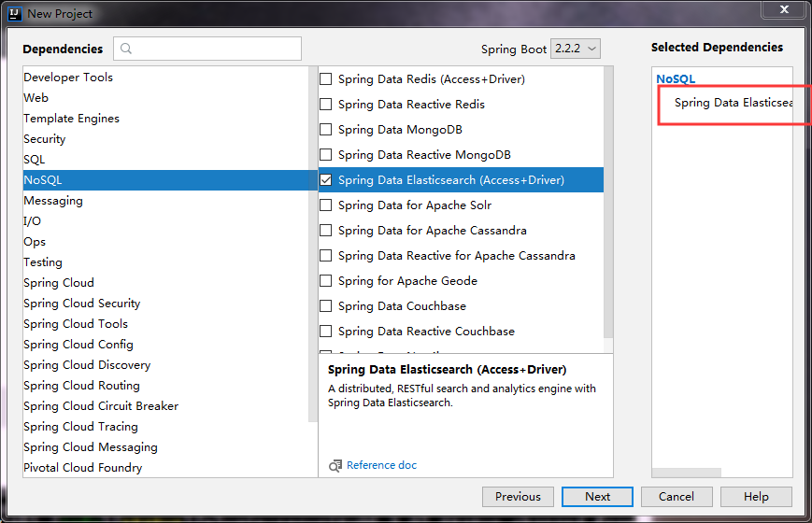The image size is (812, 523).
Task: Open the Messaging category
Action: point(165,201)
